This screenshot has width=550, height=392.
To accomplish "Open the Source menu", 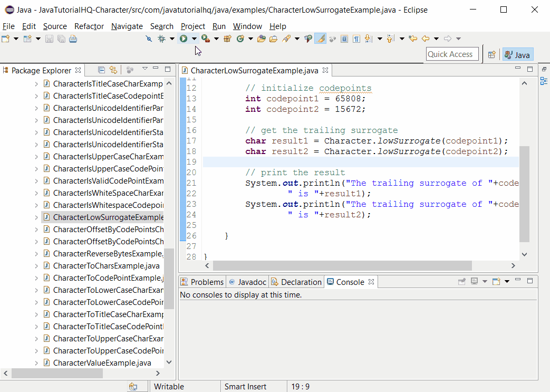I will [x=55, y=26].
